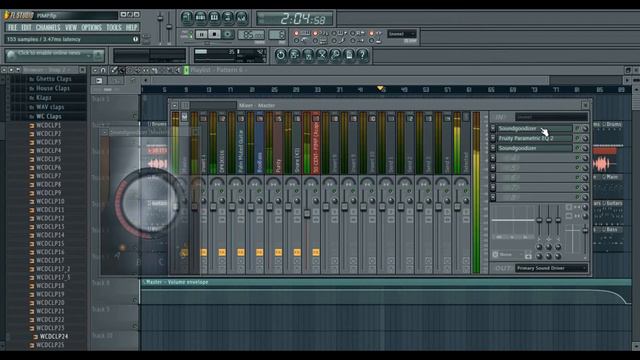The height and width of the screenshot is (360, 640).
Task: Open the OUT Primary Sound Driver dropdown
Action: pyautogui.click(x=551, y=268)
